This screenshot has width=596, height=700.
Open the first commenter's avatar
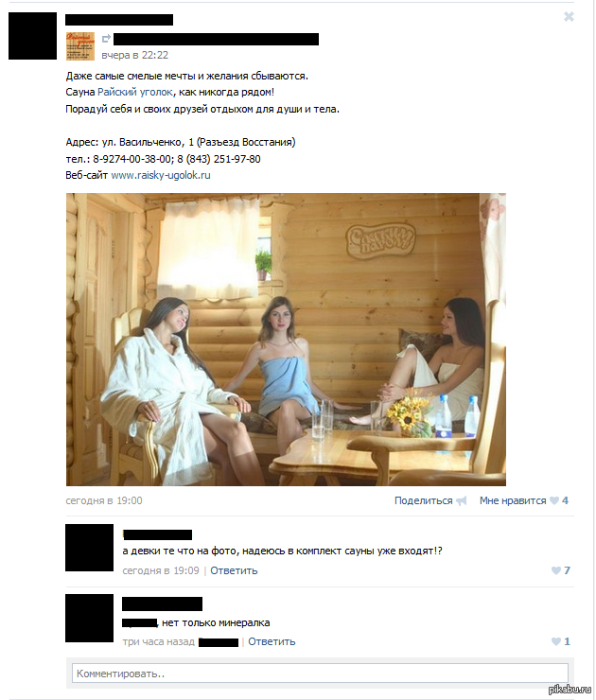coord(89,548)
